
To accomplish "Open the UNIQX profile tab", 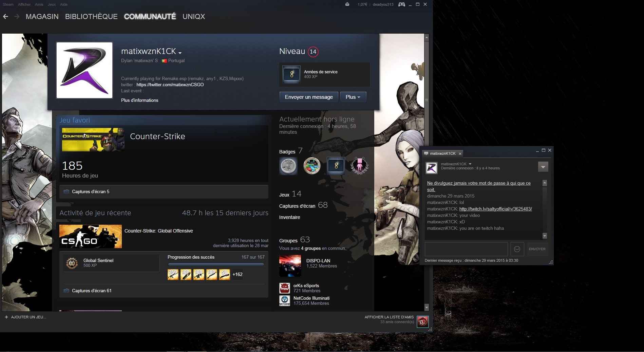I will click(x=194, y=16).
